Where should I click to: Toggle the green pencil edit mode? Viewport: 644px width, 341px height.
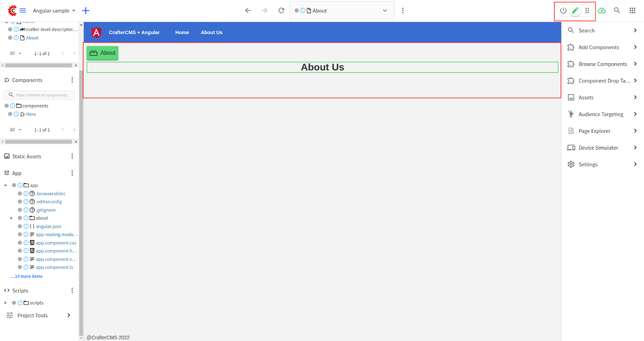pyautogui.click(x=575, y=10)
